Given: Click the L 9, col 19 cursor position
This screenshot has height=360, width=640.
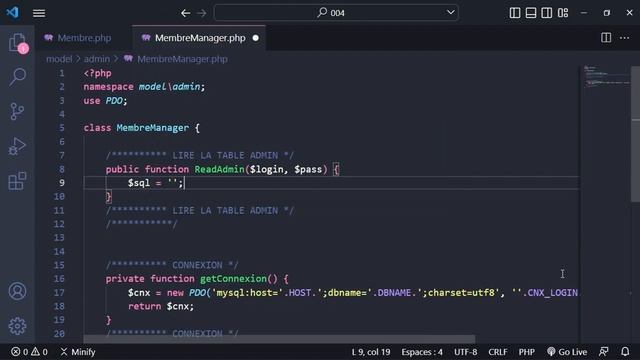Looking at the screenshot, I should 371,352.
